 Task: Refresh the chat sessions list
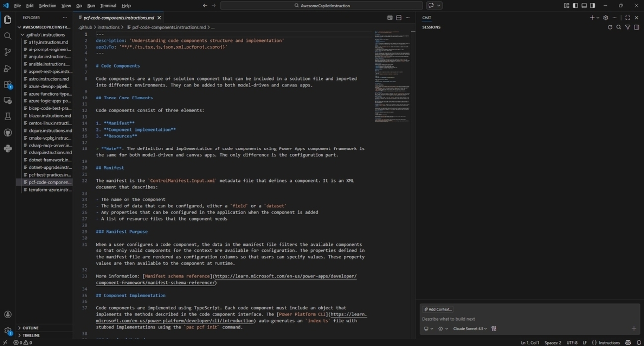610,27
